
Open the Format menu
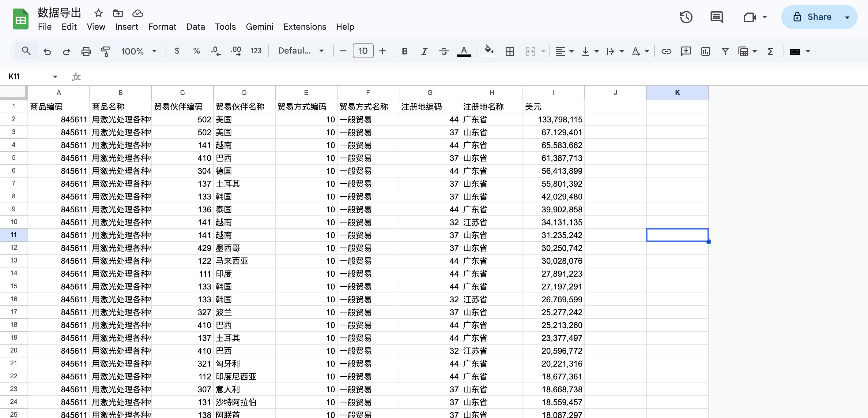162,27
